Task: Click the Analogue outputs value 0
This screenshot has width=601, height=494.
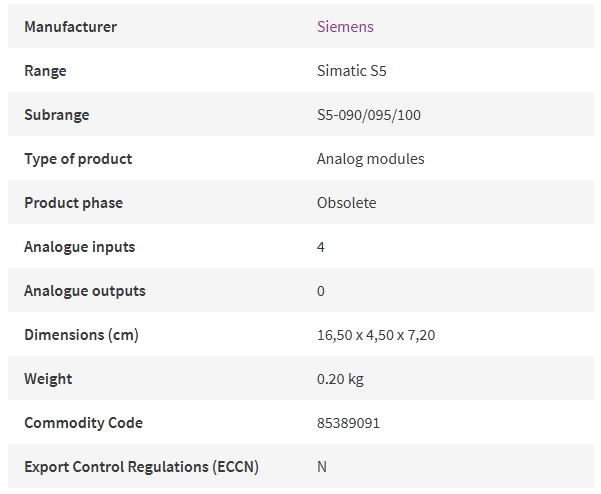Action: click(x=321, y=291)
